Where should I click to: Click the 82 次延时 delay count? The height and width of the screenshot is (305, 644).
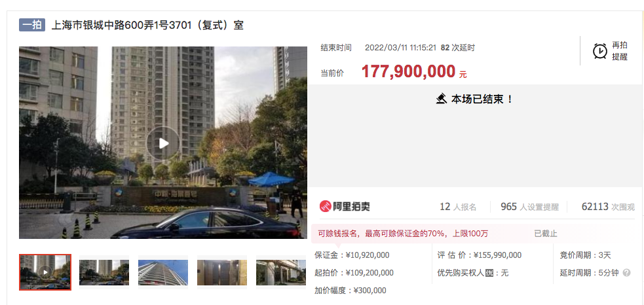[457, 48]
